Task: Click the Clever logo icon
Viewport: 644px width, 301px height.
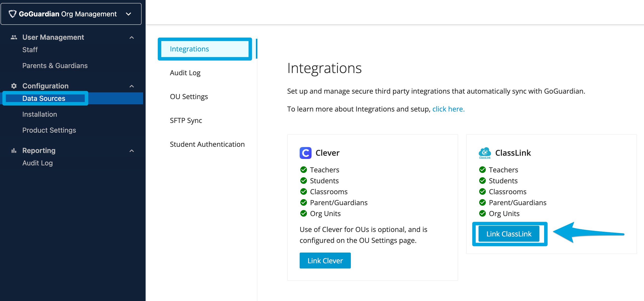Action: pyautogui.click(x=306, y=153)
